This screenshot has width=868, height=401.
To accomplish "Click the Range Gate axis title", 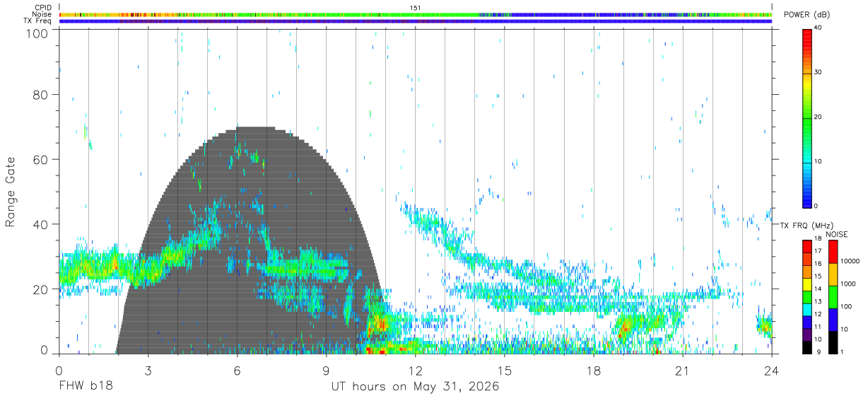I will [x=11, y=192].
